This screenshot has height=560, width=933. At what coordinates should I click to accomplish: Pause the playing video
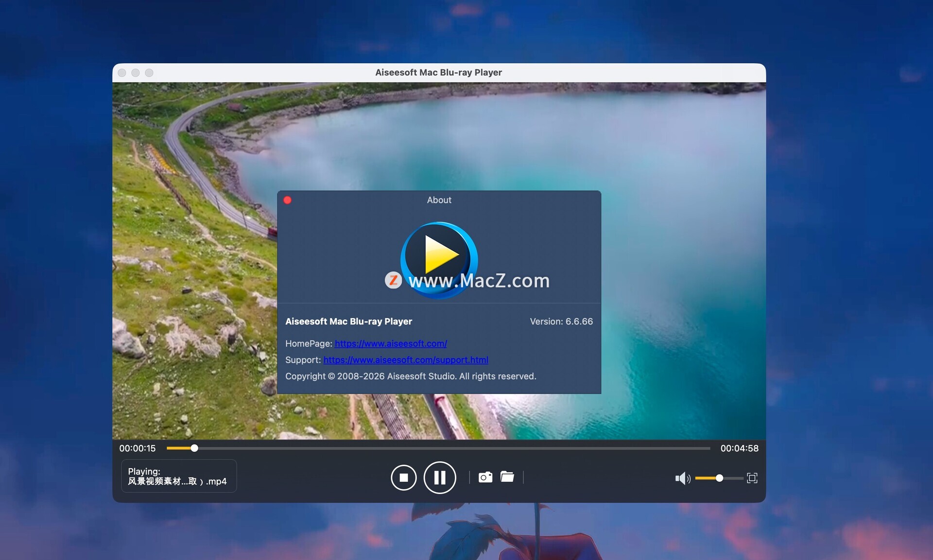pos(440,477)
